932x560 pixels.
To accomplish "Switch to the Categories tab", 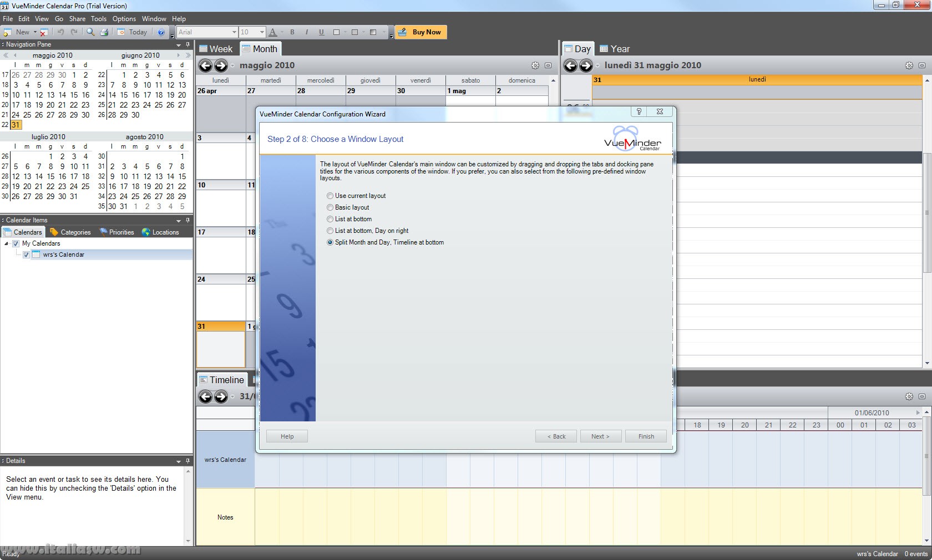I will coord(70,232).
